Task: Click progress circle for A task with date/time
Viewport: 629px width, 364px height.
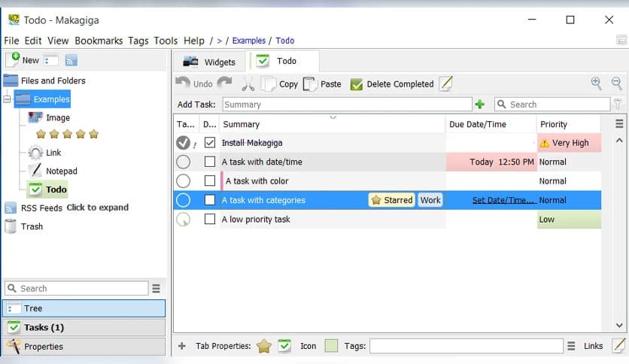Action: coord(184,162)
